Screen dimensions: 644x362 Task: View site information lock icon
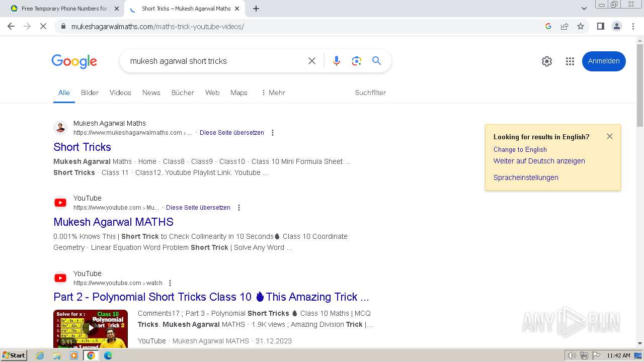tap(63, 26)
